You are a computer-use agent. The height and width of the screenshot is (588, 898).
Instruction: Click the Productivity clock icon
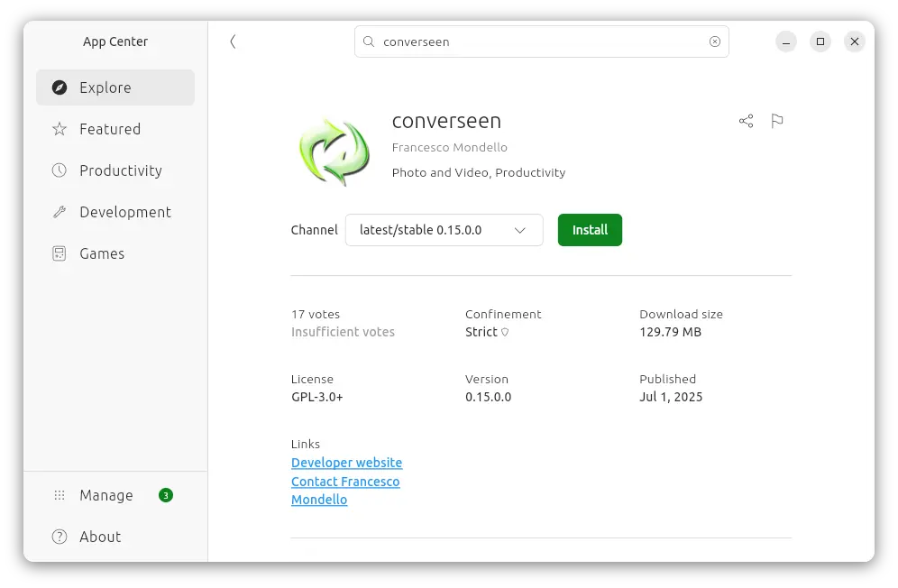[x=60, y=170]
